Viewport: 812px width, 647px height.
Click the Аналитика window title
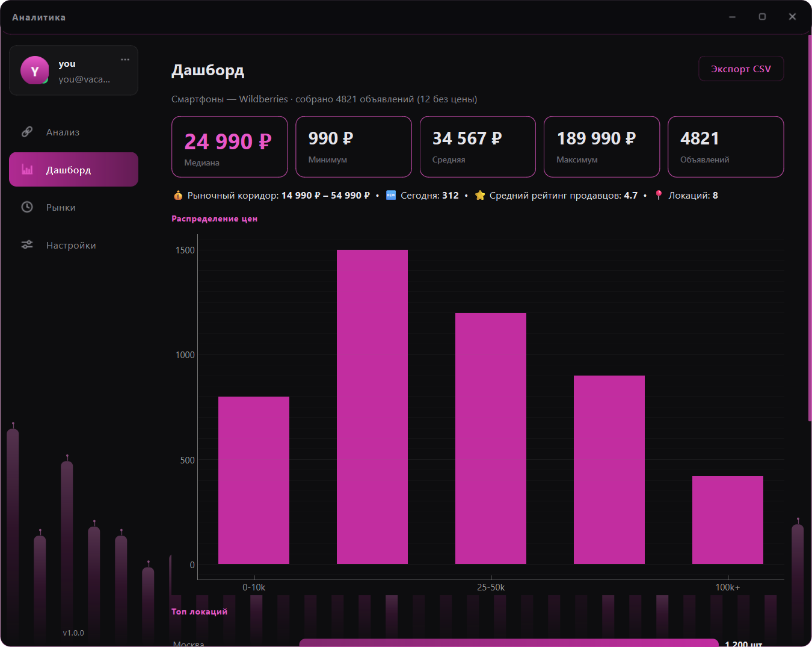[x=39, y=17]
